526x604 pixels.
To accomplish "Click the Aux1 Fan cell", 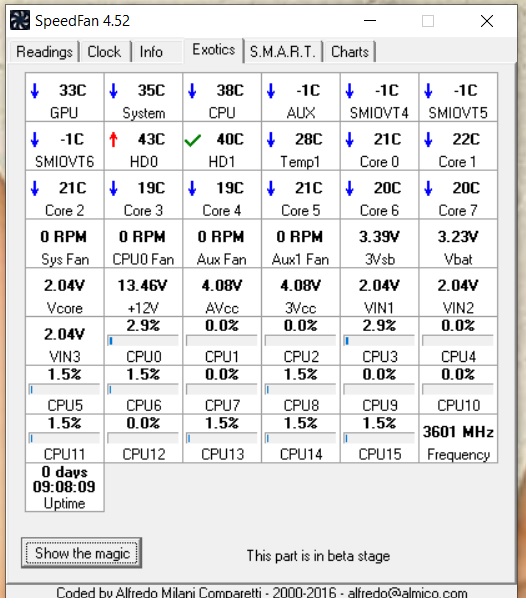I will tap(301, 244).
